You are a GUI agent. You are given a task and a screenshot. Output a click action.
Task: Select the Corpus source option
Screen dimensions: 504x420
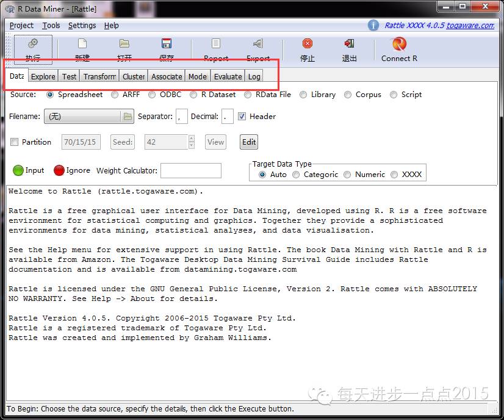coord(347,95)
